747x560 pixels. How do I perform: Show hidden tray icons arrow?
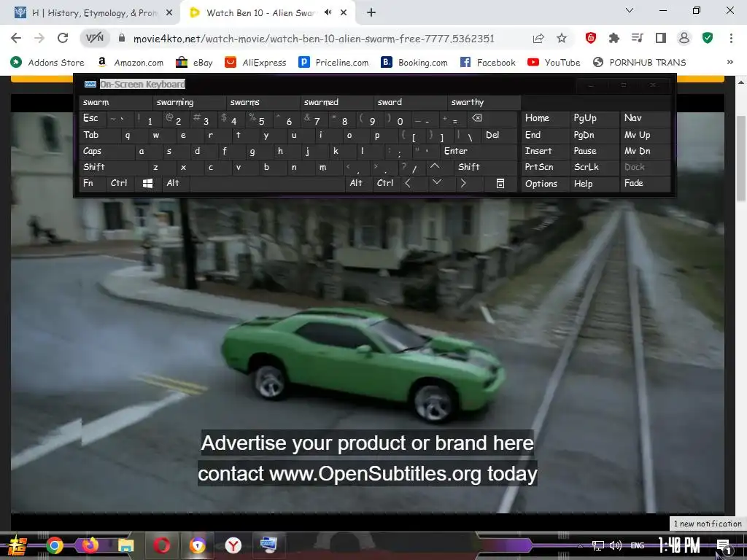click(x=580, y=545)
